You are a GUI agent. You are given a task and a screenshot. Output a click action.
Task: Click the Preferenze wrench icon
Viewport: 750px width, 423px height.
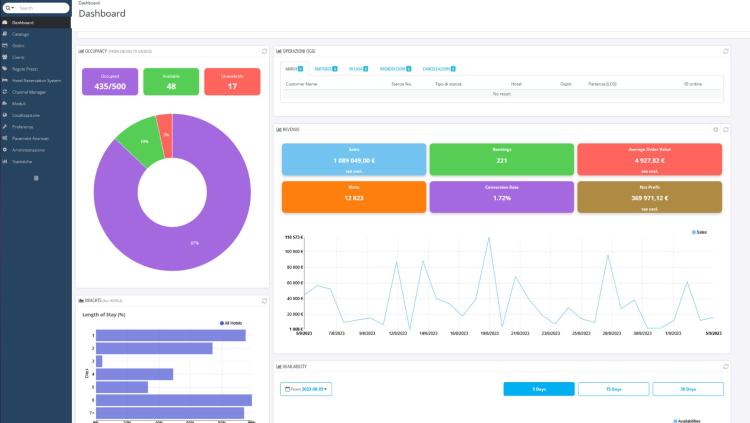(5, 127)
